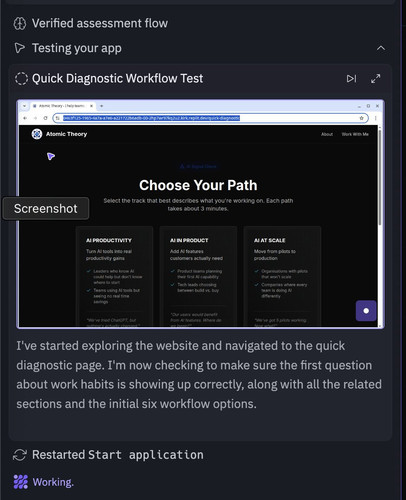406x500 pixels.
Task: Bookmark the page with the star icon
Action: pyautogui.click(x=361, y=118)
